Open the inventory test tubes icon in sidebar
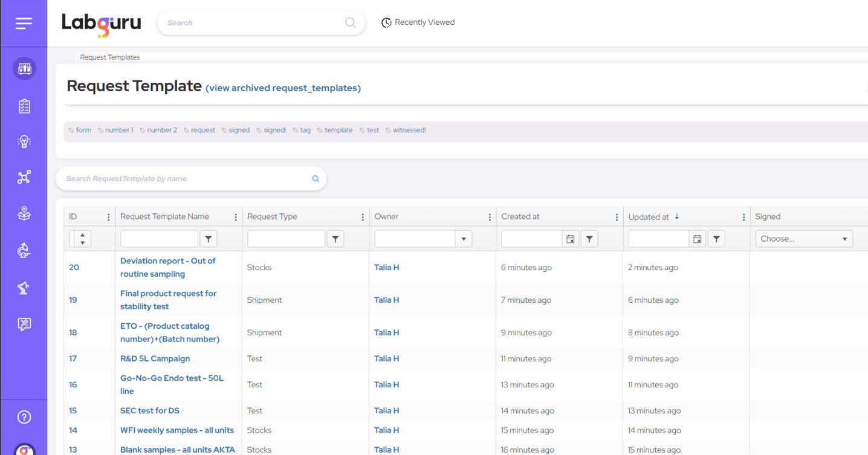 click(x=24, y=68)
